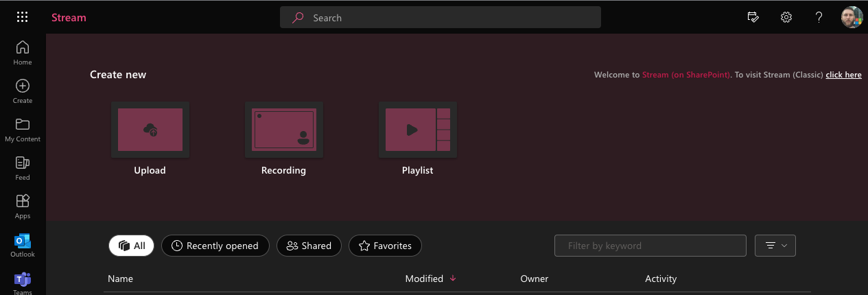Open the calendar-check icon in the header

tap(753, 17)
